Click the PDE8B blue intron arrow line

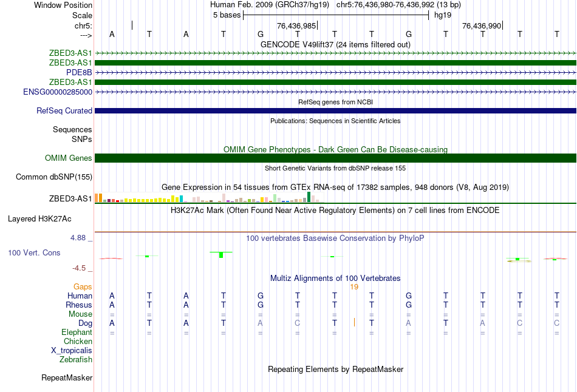point(335,72)
